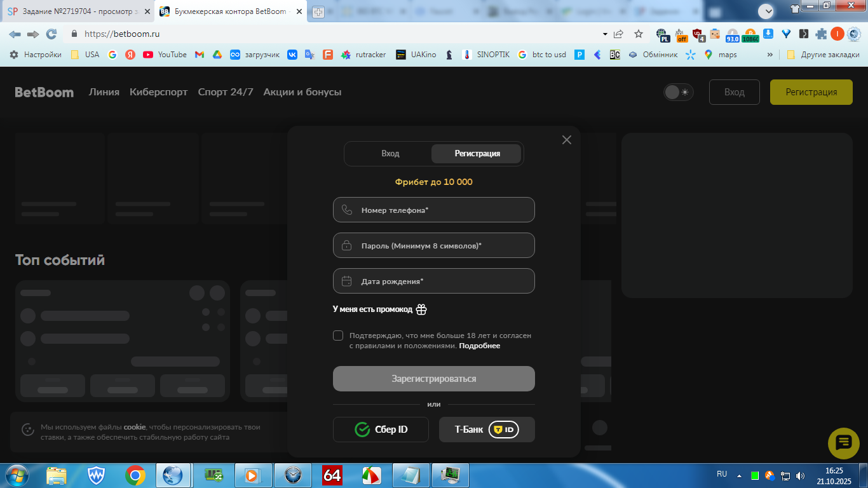Open Акции и бонусы menu item
The width and height of the screenshot is (868, 488).
[302, 92]
